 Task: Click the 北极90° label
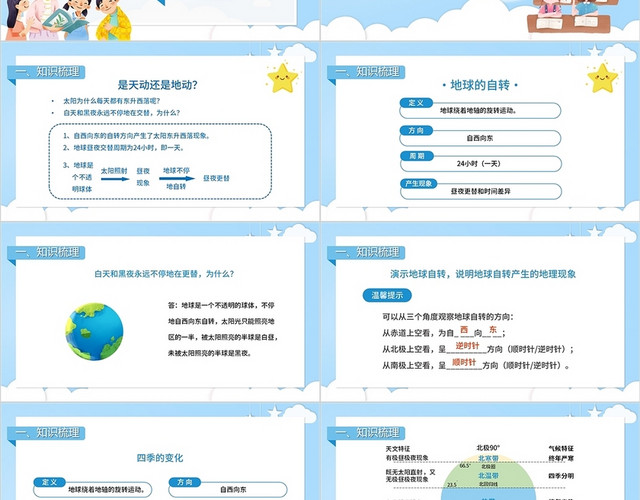click(x=488, y=448)
